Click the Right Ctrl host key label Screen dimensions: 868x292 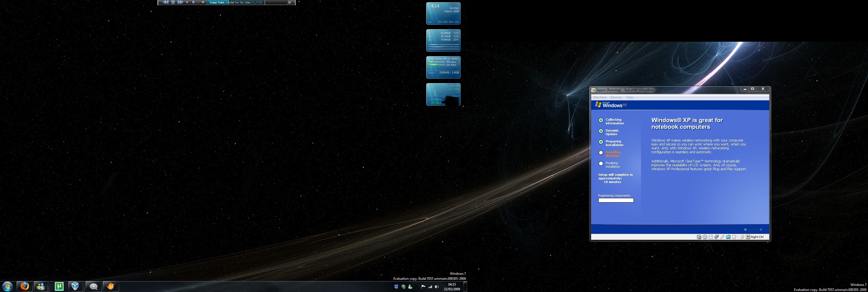tap(757, 237)
